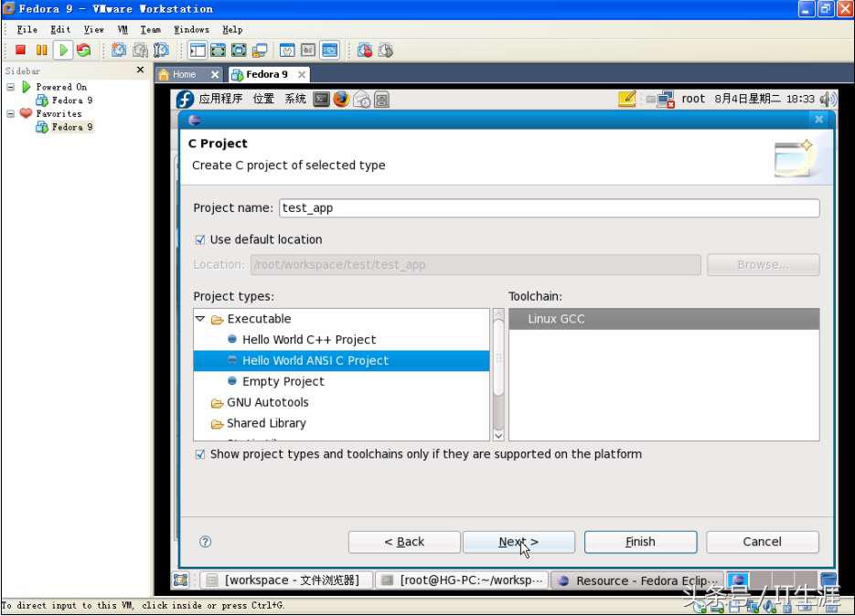855x616 pixels.
Task: Finish creating the C project
Action: (x=640, y=541)
